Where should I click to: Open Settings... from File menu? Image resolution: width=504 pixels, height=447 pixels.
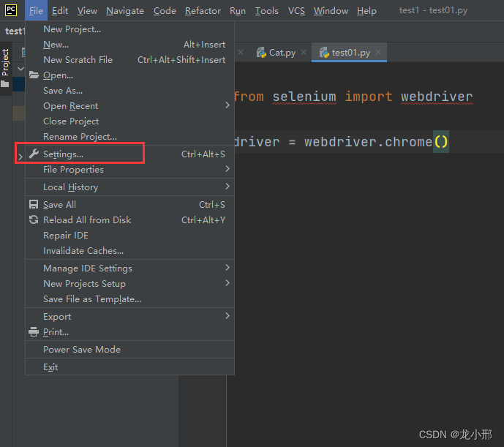(x=130, y=154)
